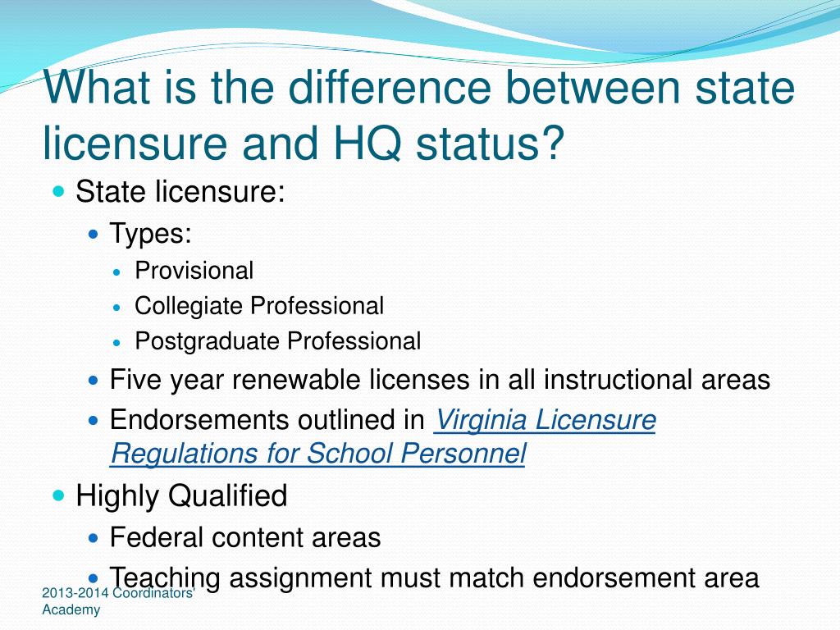840x630 pixels.
Task: Select 'Teaching assignment must match endorsement area'
Action: (435, 578)
